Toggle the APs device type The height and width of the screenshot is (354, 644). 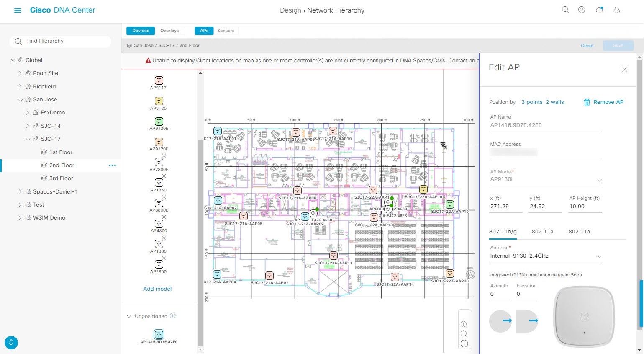pos(204,31)
